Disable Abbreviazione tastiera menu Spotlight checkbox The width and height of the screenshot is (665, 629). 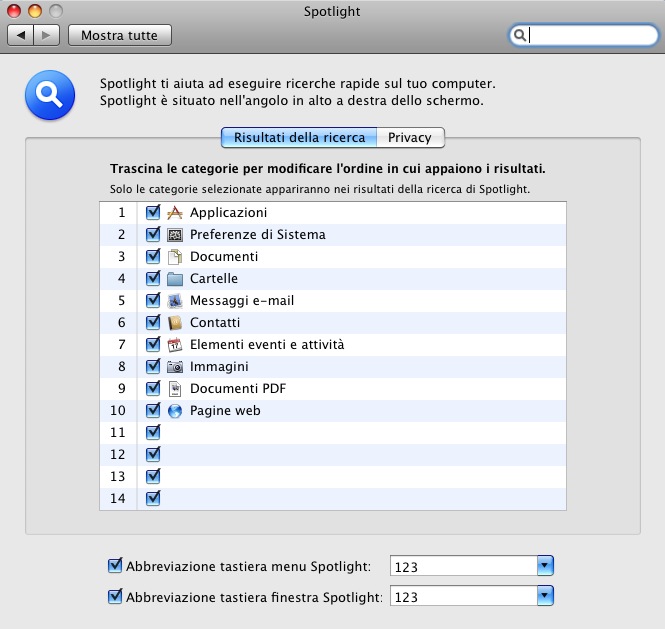pyautogui.click(x=115, y=565)
